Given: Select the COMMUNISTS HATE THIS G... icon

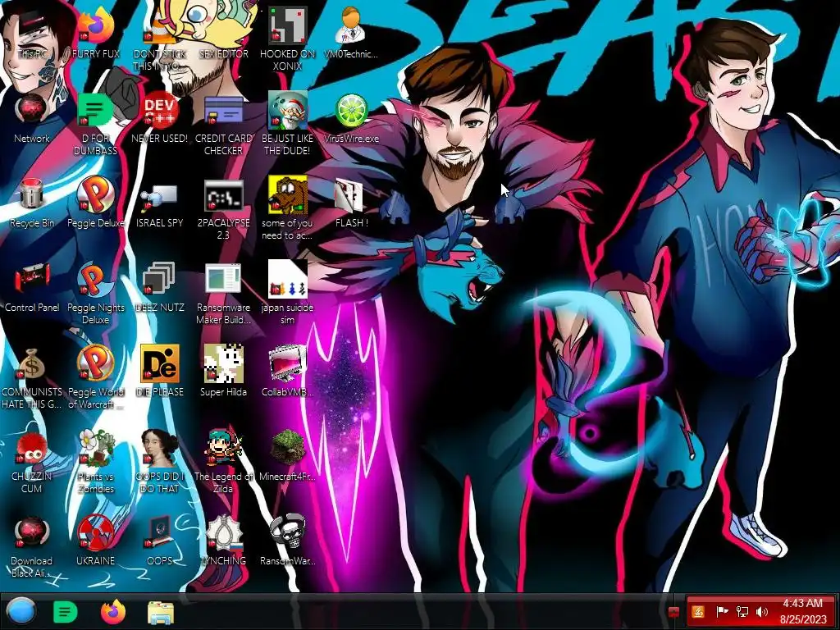Looking at the screenshot, I should click(x=31, y=377).
